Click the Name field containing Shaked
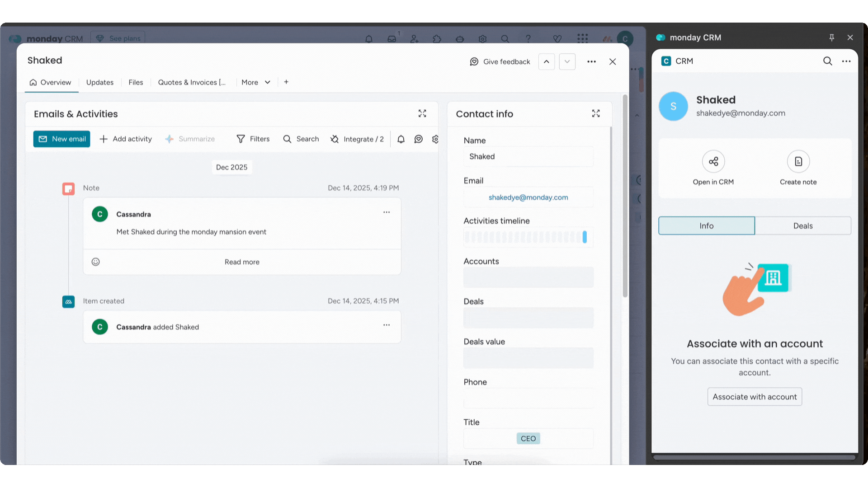 click(528, 156)
